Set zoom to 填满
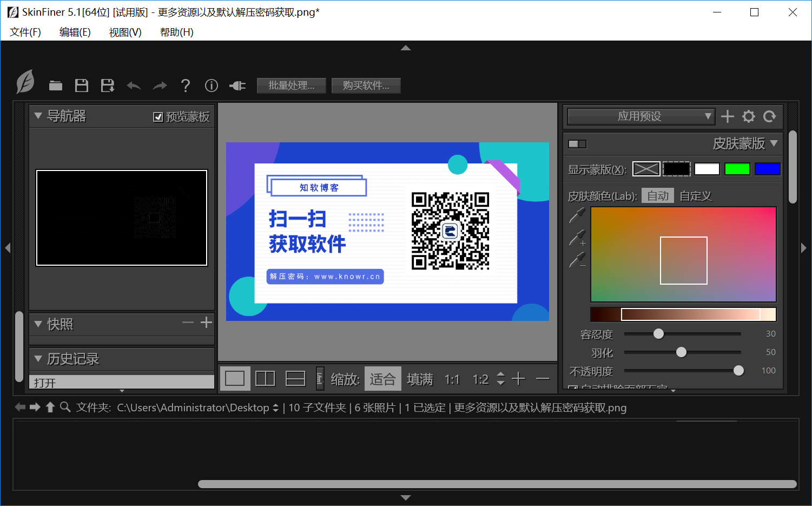This screenshot has width=812, height=506. coord(420,379)
